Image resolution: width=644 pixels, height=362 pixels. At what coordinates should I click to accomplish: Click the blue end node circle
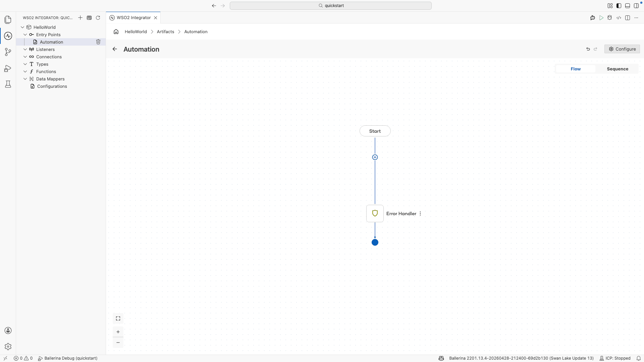pyautogui.click(x=375, y=242)
